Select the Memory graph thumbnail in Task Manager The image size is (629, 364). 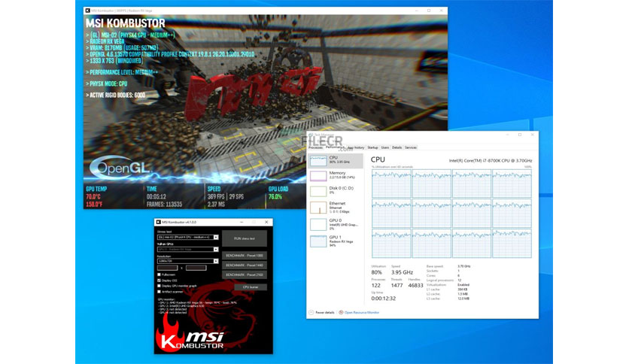318,175
